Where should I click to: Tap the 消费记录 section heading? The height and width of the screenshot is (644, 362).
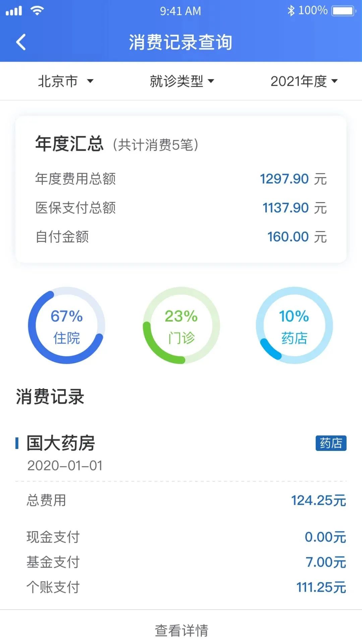pos(50,397)
